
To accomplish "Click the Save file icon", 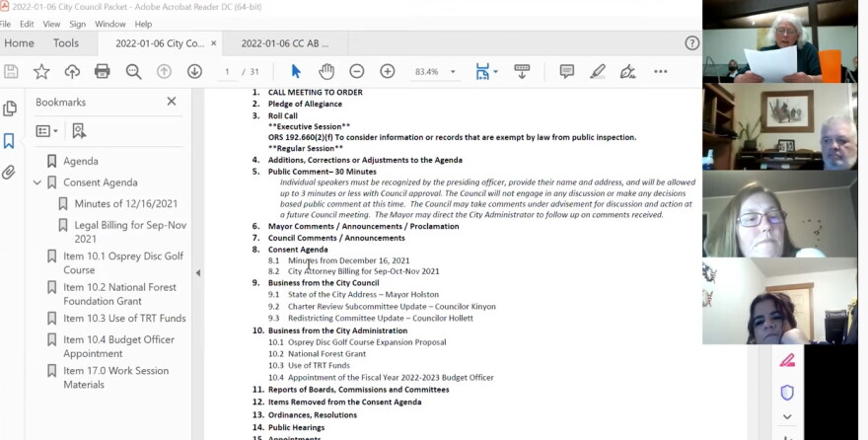I will coord(11,71).
